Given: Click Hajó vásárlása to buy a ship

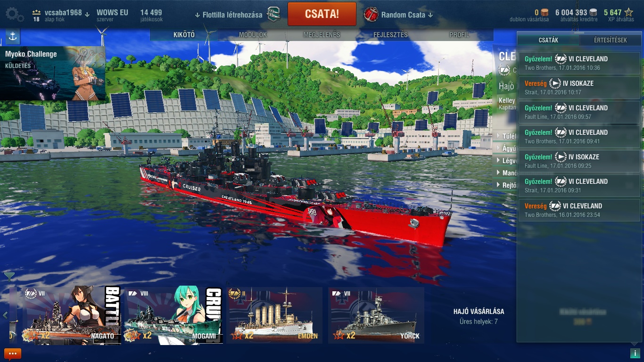Looking at the screenshot, I should (479, 311).
